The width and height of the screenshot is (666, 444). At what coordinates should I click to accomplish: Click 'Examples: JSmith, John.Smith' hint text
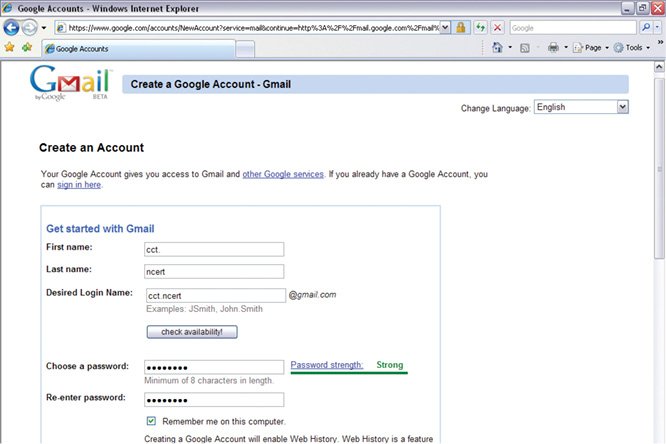click(x=204, y=309)
